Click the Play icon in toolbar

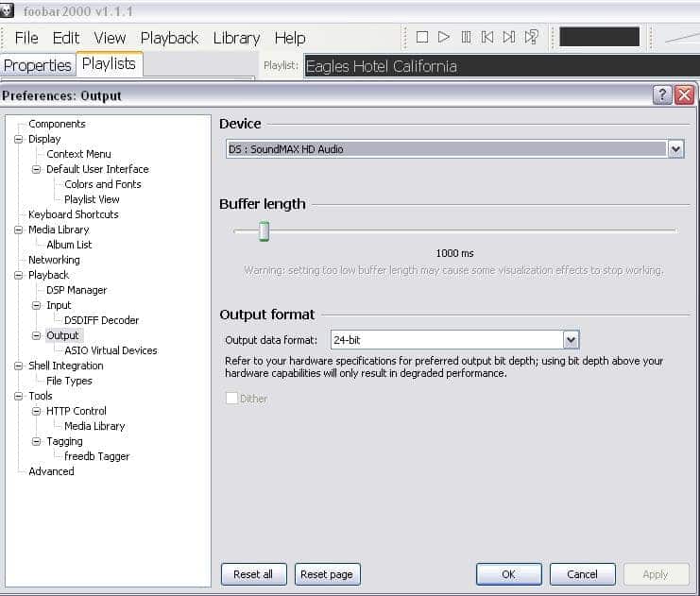pos(443,37)
